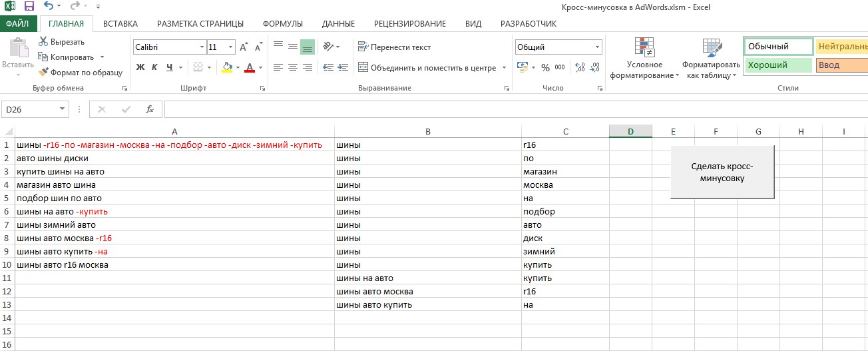Increase decimal places icon
This screenshot has width=868, height=351.
[580, 67]
